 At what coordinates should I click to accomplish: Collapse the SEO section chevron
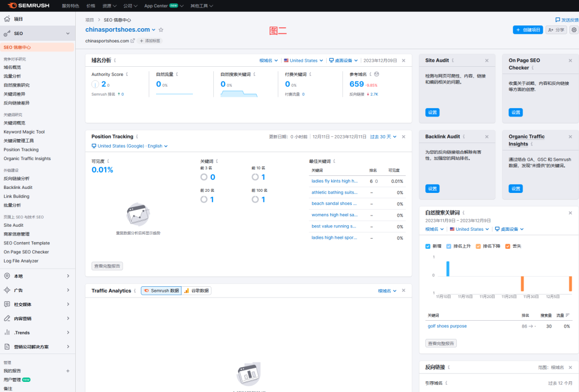[68, 33]
